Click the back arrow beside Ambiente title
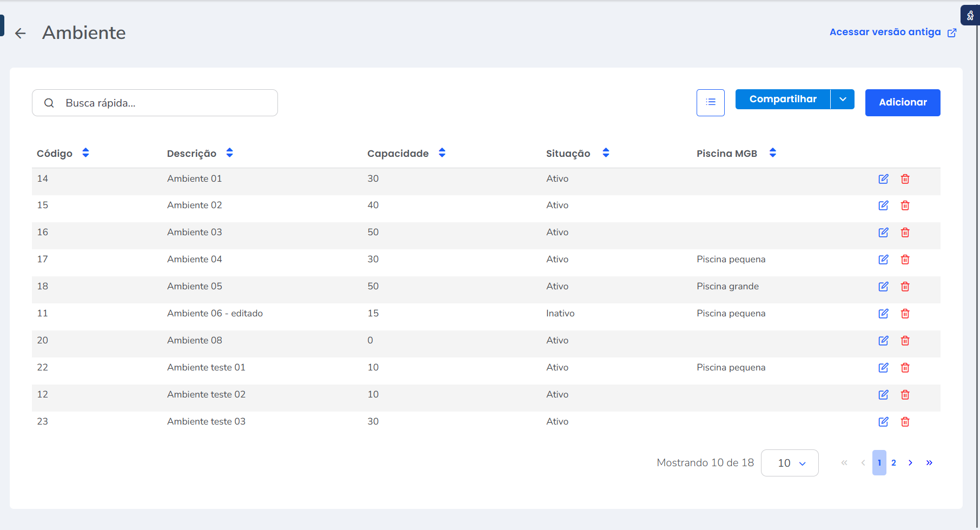Image resolution: width=980 pixels, height=530 pixels. (x=21, y=34)
